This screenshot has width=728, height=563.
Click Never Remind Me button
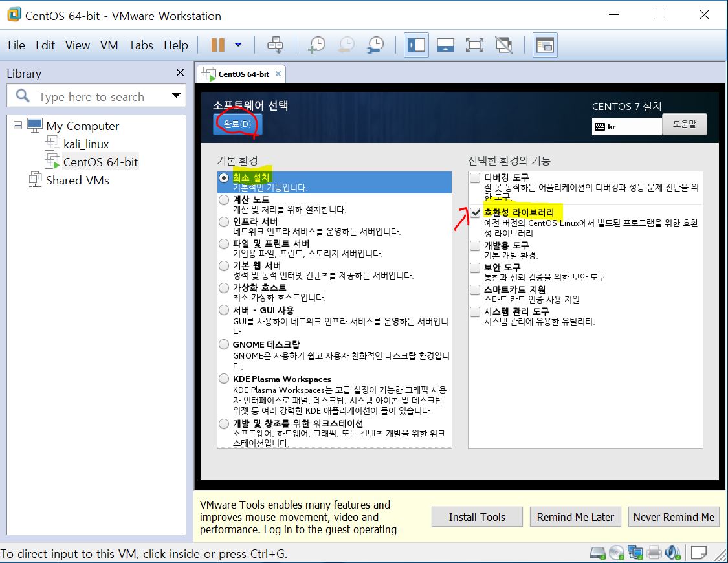point(674,517)
